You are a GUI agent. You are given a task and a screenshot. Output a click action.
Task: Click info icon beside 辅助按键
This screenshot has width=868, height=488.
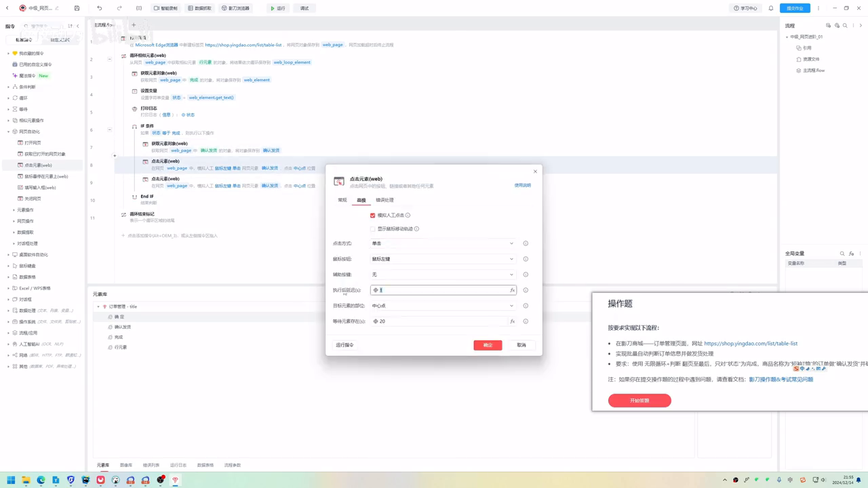526,274
